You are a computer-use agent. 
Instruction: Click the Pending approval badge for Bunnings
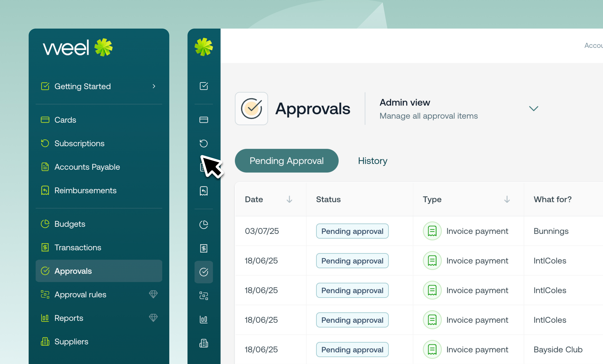(352, 231)
